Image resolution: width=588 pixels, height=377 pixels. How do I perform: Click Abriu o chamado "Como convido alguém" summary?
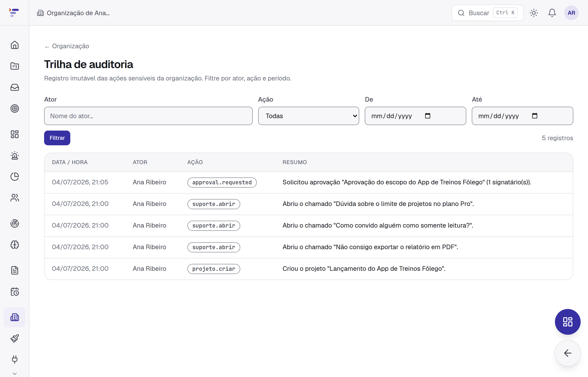[378, 225]
